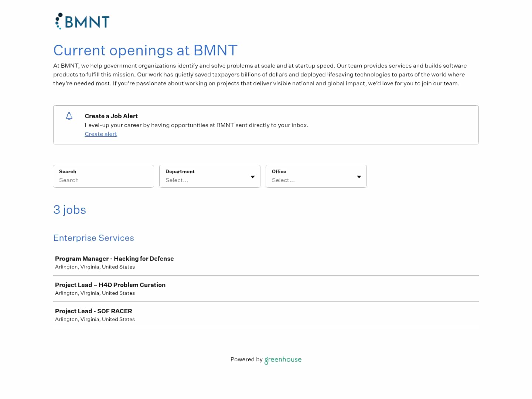Expand the Department dropdown arrow
532x399 pixels.
click(x=253, y=177)
